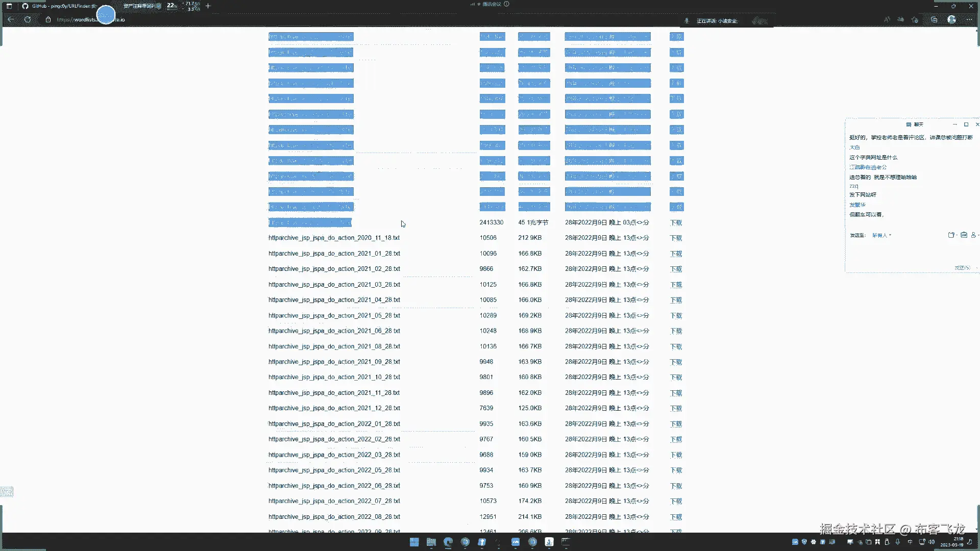Viewport: 980px width, 551px height.
Task: Click file name httparchive_jsp_jspa_do_action_2021_05_28.txt
Action: coord(334,315)
